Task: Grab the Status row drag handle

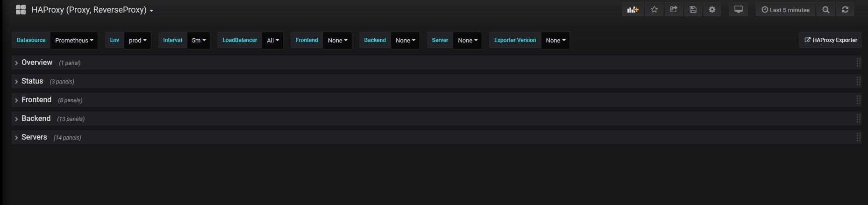Action: [858, 81]
